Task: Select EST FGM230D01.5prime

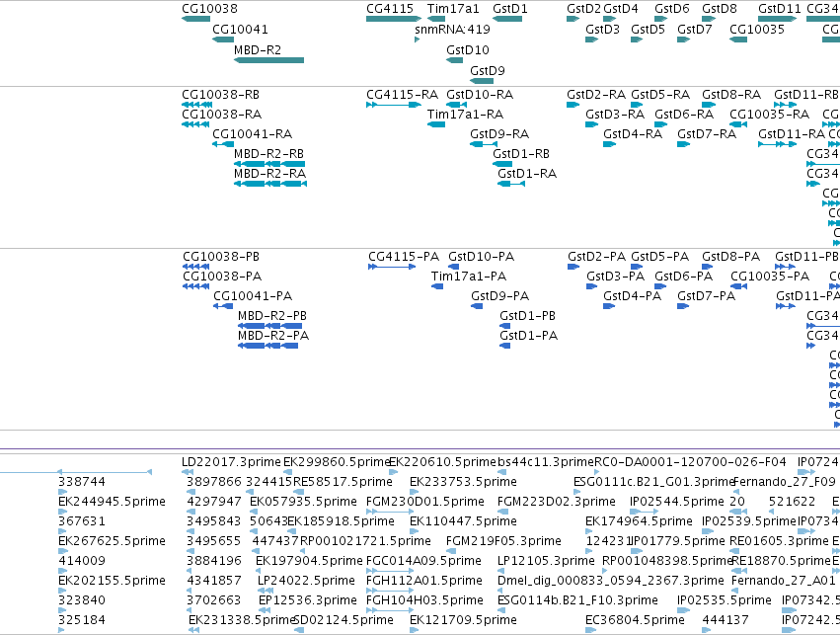Action: coord(424,502)
